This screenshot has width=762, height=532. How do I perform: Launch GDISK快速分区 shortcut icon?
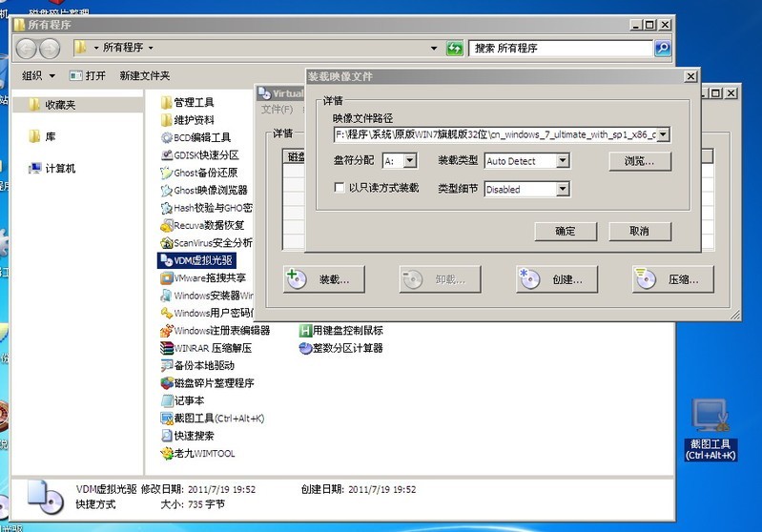pos(167,155)
